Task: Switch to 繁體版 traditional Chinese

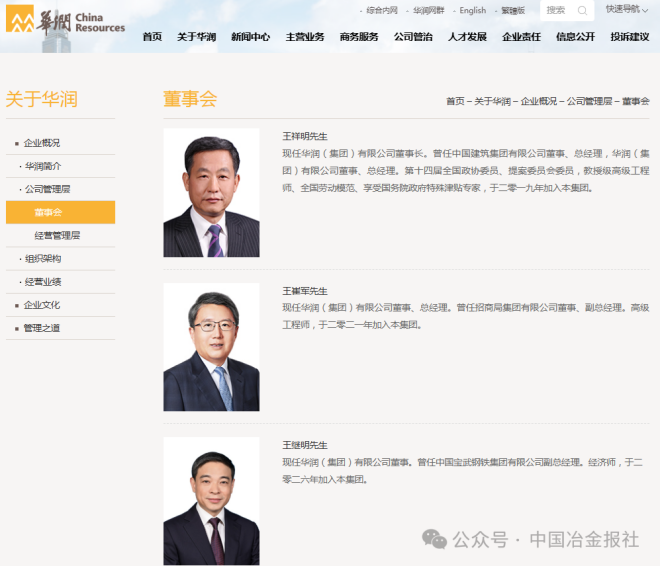Action: [513, 11]
